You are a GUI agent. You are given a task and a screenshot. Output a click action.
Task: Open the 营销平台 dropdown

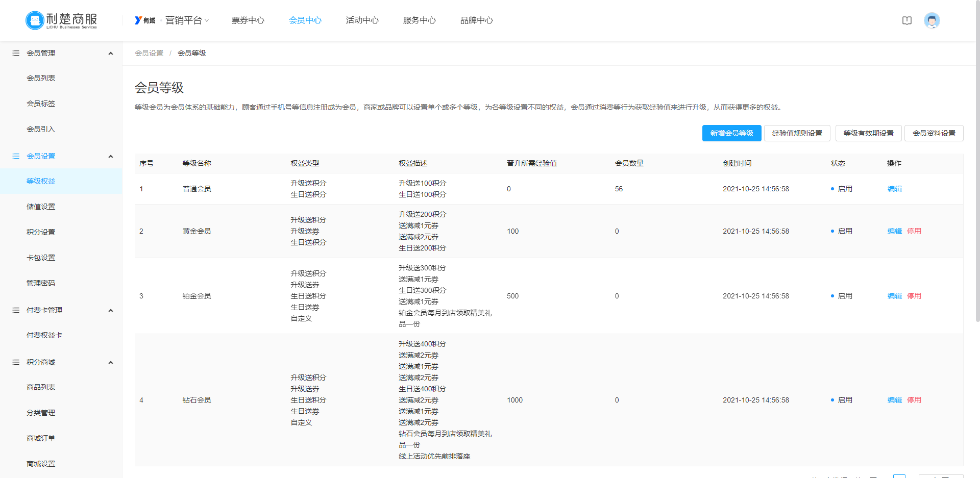[x=187, y=20]
